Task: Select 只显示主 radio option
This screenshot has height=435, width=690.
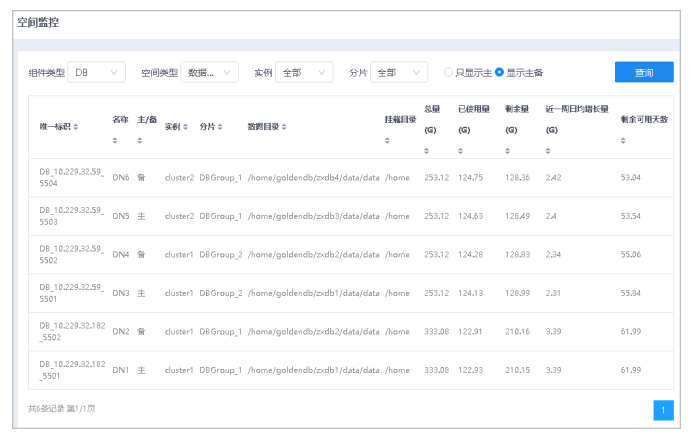Action: point(448,72)
